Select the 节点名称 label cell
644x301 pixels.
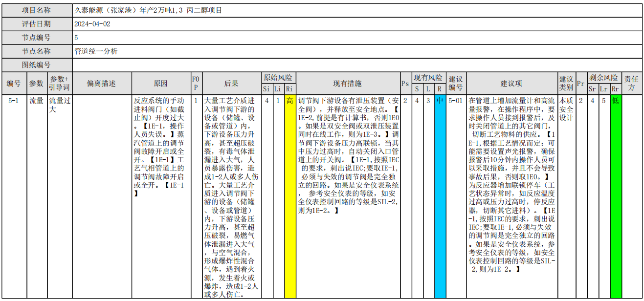[37, 51]
